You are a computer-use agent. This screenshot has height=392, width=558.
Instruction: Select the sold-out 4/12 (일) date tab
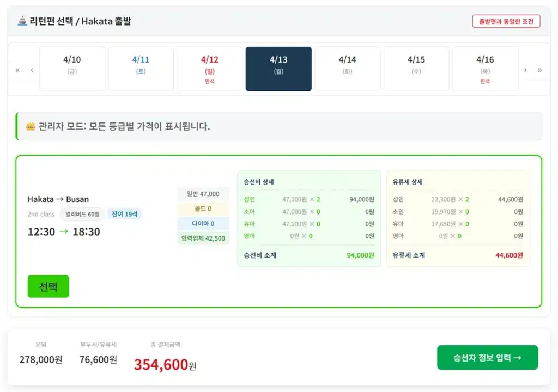(x=210, y=69)
